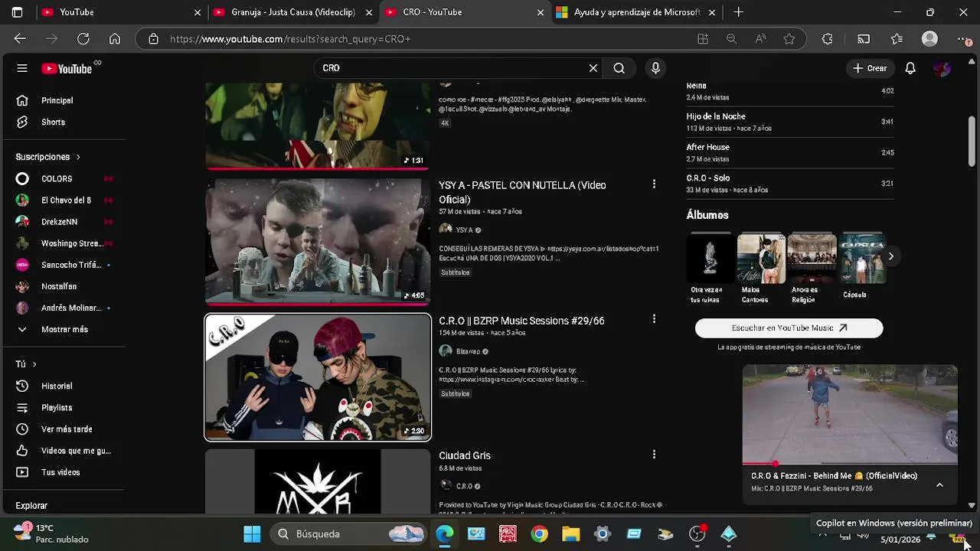Click the browser back arrow
Screen dimensions: 980x551
20,39
